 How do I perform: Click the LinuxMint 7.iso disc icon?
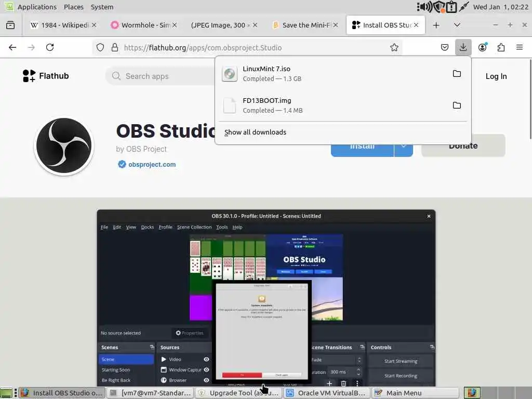click(x=229, y=74)
